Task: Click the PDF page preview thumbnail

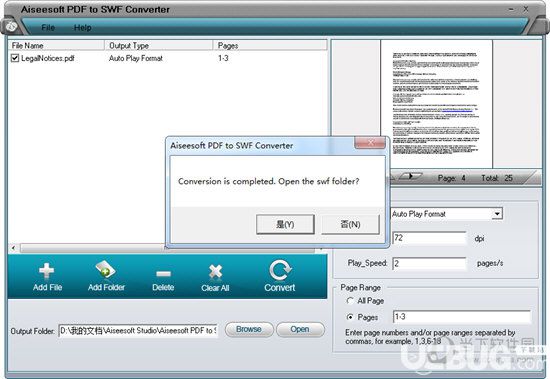Action: (x=436, y=104)
